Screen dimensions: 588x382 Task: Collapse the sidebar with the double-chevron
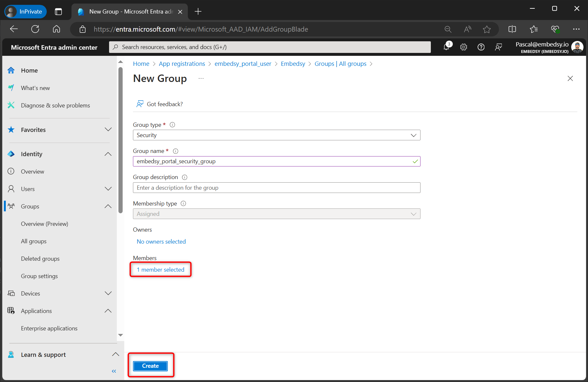point(114,371)
